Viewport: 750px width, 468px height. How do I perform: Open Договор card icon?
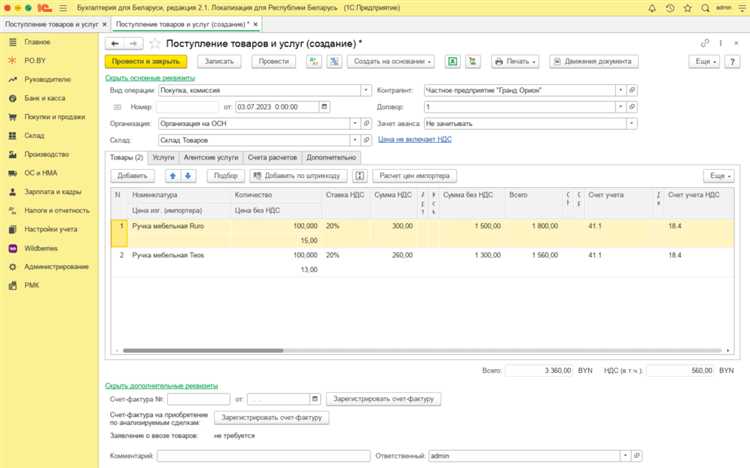pos(632,107)
